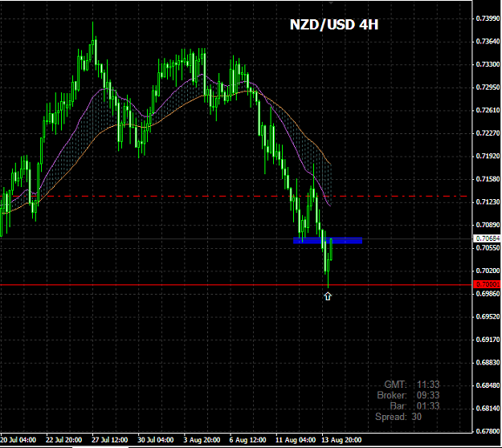Click price level 0.68480 on axis

tap(488, 385)
